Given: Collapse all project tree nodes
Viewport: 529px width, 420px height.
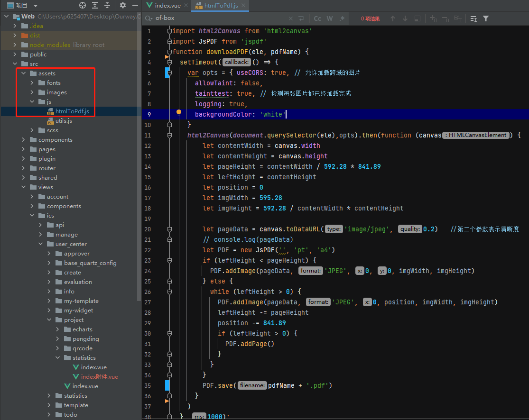Looking at the screenshot, I should (x=107, y=5).
